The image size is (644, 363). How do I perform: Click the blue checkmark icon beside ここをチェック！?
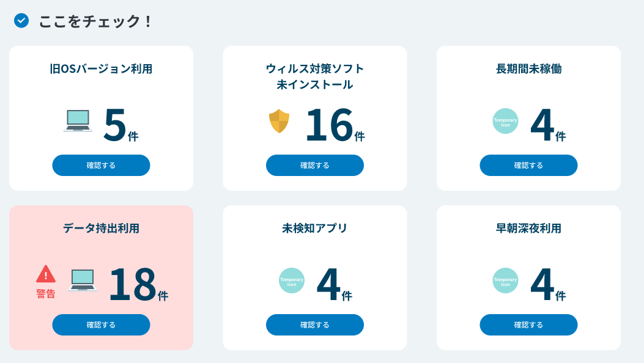20,20
